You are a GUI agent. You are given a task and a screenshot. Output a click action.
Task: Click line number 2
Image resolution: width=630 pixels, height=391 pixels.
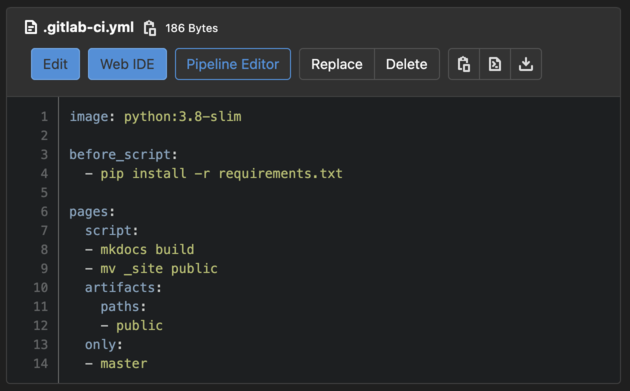coord(44,136)
